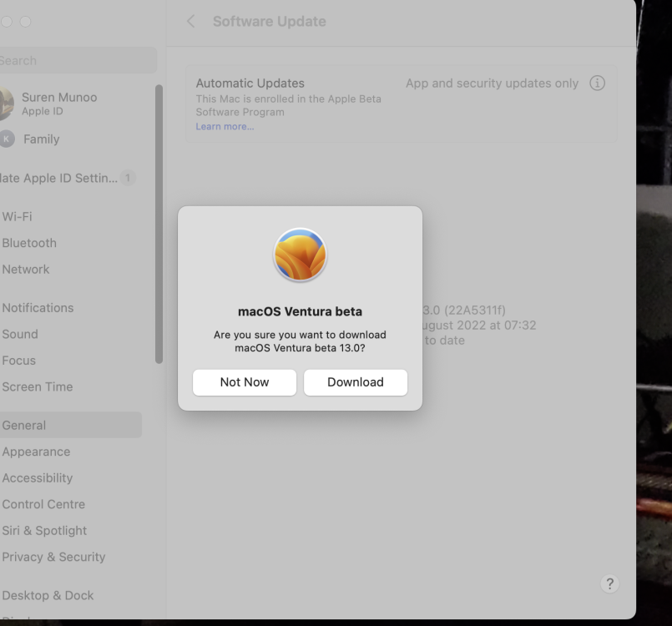Follow the Learn more link

pos(225,126)
